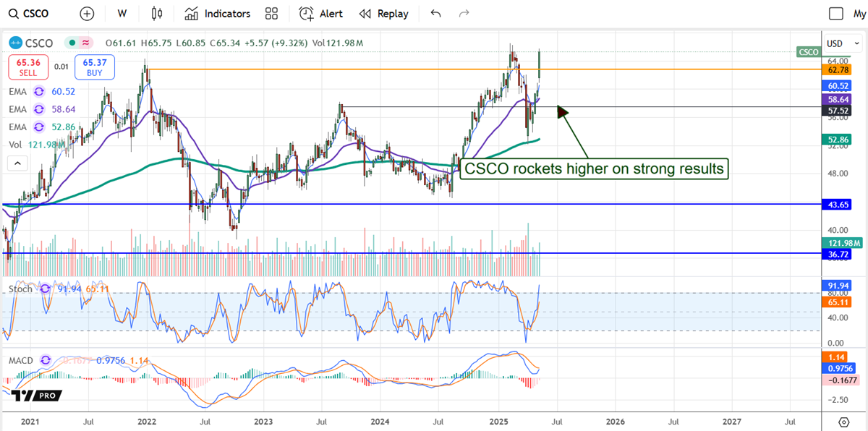Screen dimensions: 868x431
Task: Open chart settings gear at bottom right
Action: click(x=844, y=422)
